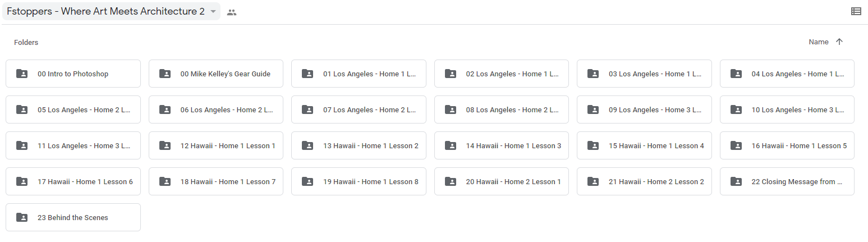Click the 23 Behind the Scenes folder icon
This screenshot has width=868, height=242.
point(22,217)
